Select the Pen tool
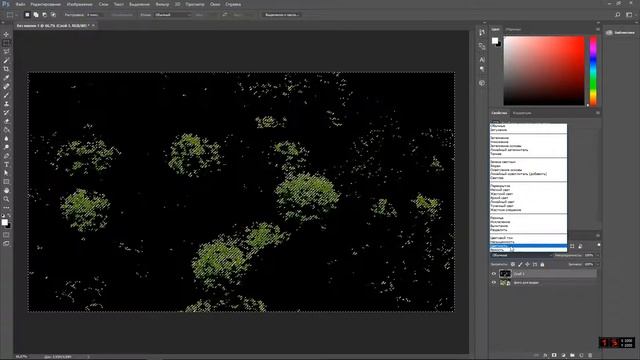 point(6,156)
